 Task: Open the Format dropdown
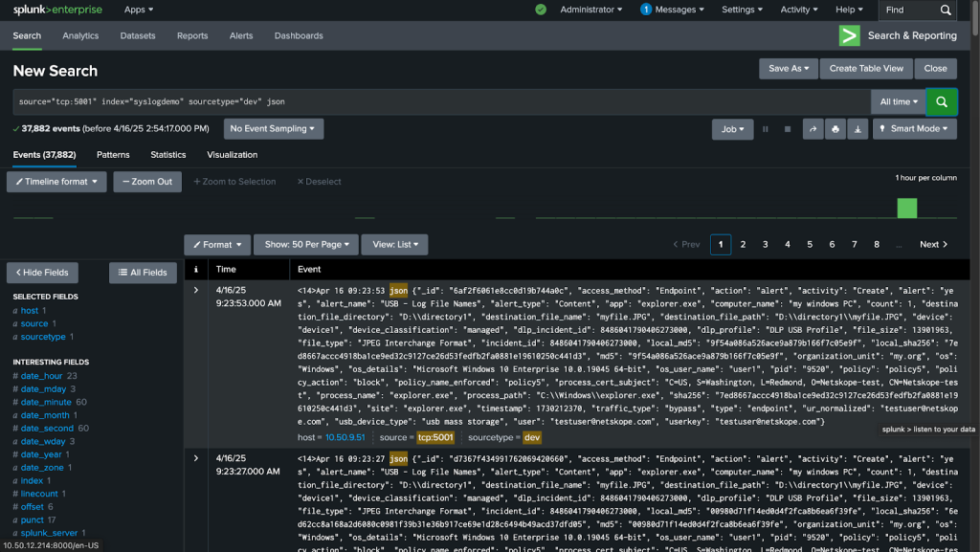pos(217,245)
